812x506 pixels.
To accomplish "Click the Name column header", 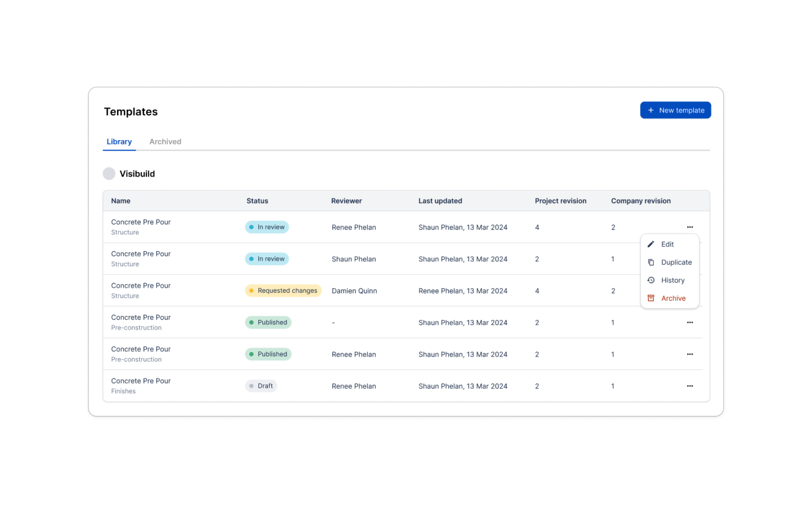I will tap(121, 201).
